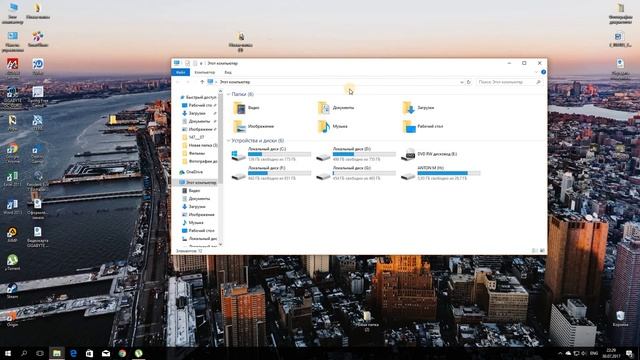Open quick access toolbar customize dropdown

201,63
